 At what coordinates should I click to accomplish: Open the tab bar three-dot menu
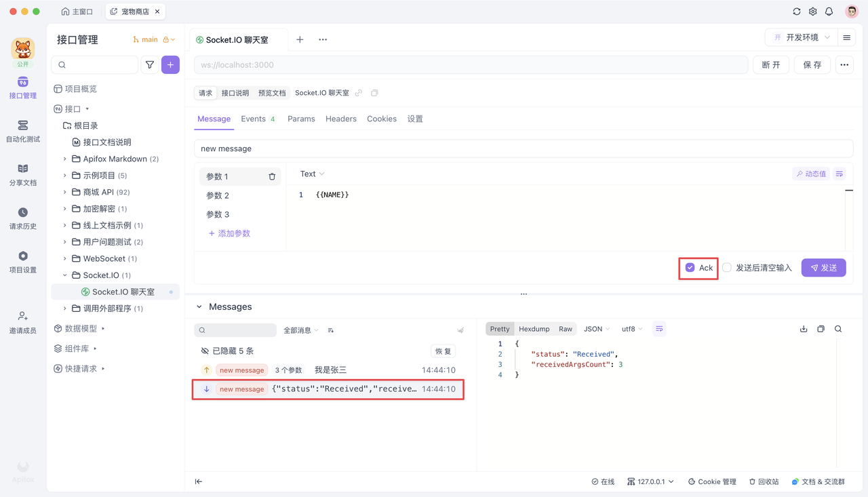[323, 39]
